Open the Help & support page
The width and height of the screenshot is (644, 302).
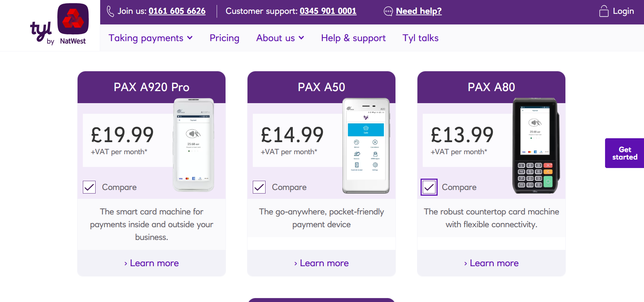353,38
